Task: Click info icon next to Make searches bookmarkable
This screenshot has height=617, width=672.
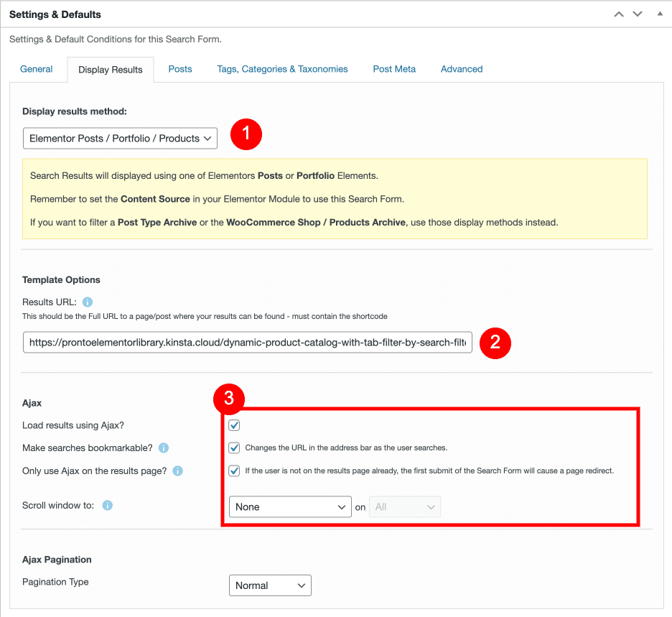Action: [164, 448]
